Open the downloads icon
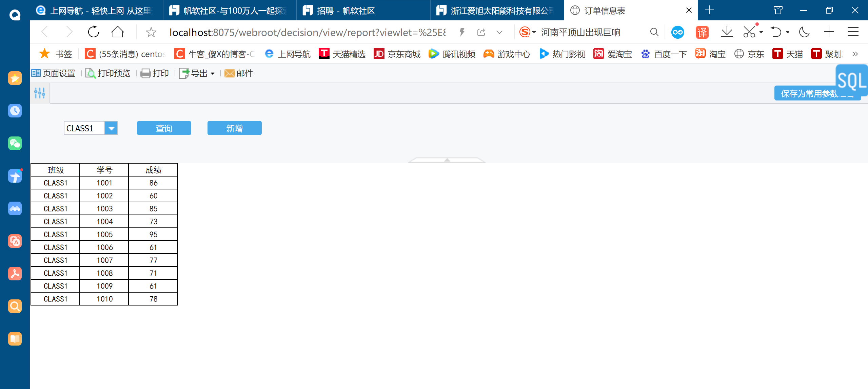This screenshot has width=868, height=389. point(727,32)
